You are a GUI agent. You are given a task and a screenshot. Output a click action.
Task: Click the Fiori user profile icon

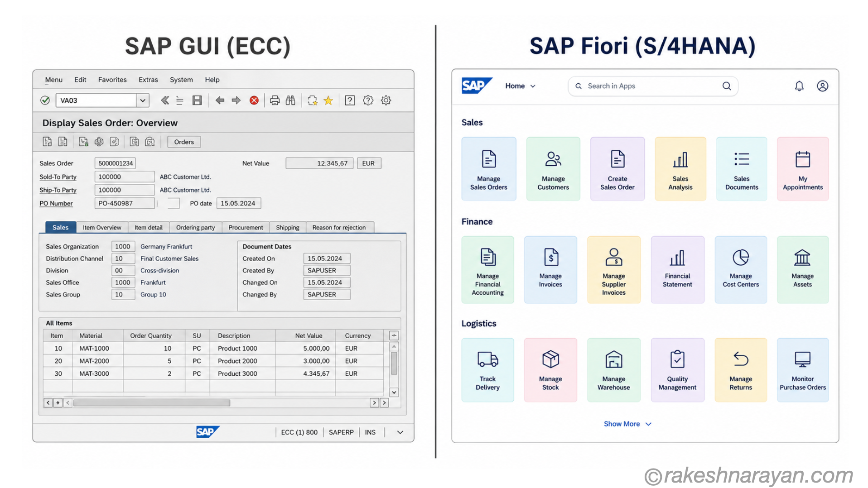click(x=822, y=86)
